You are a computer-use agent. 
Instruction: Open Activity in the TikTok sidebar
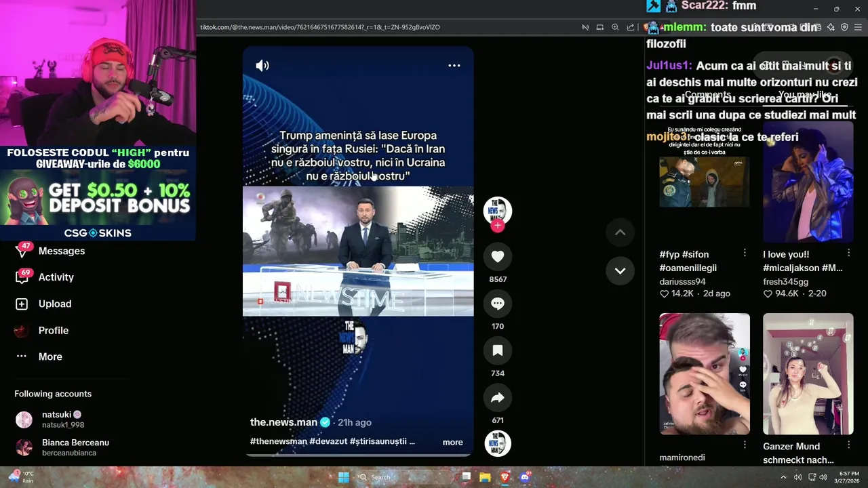pos(56,277)
